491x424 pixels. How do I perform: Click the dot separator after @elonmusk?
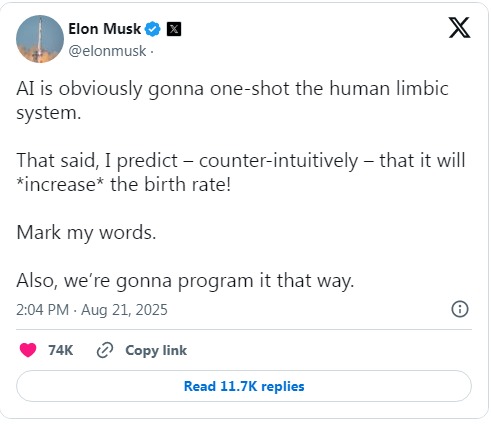coord(152,52)
